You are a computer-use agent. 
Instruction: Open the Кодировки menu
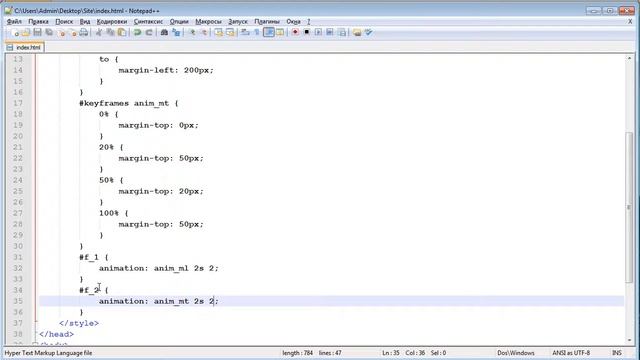click(x=112, y=22)
